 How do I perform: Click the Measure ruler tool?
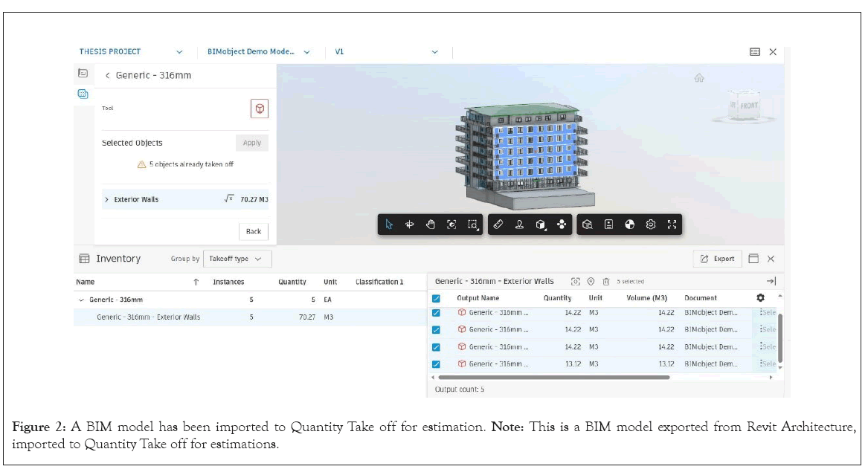point(498,224)
